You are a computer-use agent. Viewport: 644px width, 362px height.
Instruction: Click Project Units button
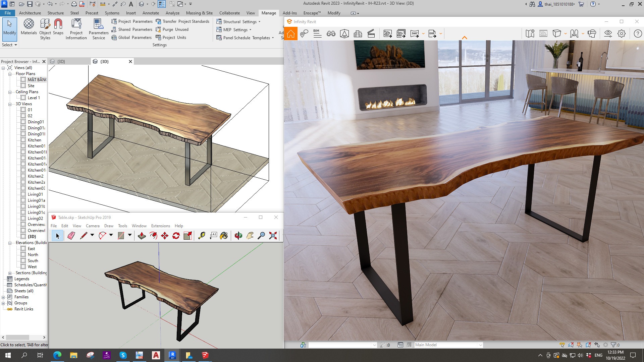pos(171,38)
